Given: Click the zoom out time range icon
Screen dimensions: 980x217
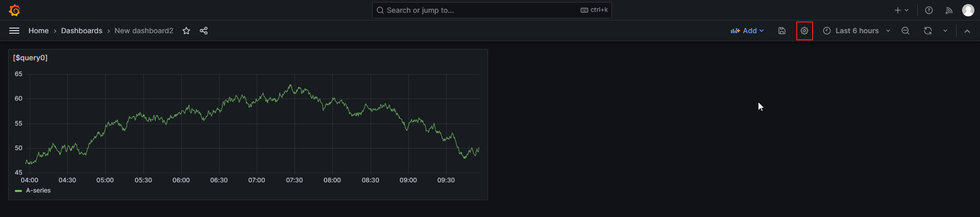Looking at the screenshot, I should (x=905, y=31).
